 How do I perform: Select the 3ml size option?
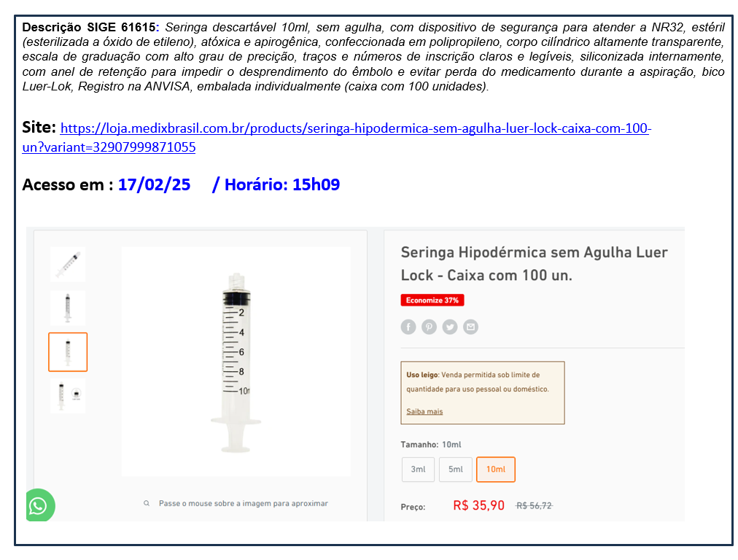(x=418, y=469)
